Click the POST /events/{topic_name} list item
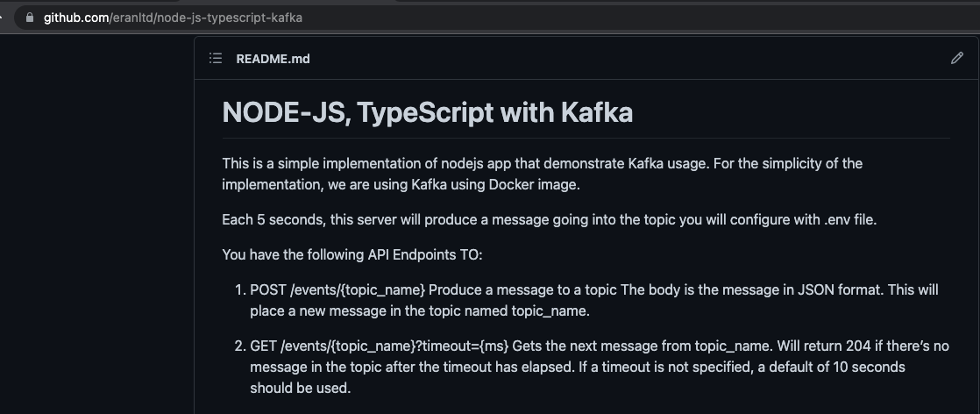980x414 pixels. point(593,300)
